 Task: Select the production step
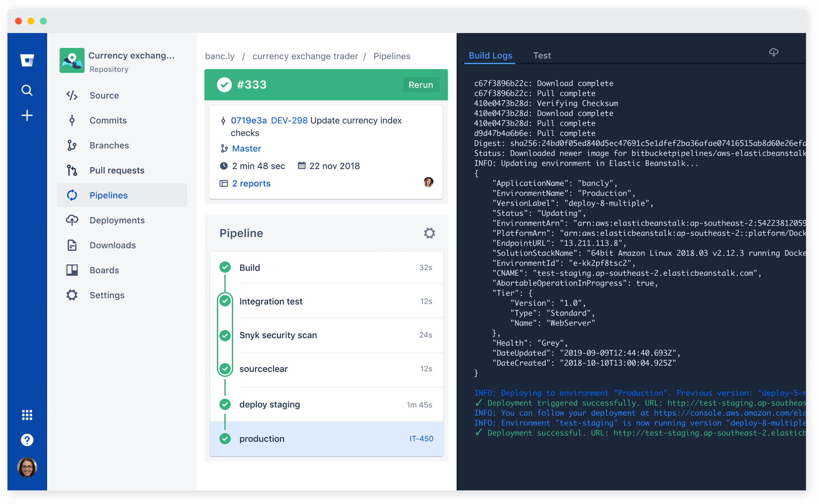(x=327, y=439)
